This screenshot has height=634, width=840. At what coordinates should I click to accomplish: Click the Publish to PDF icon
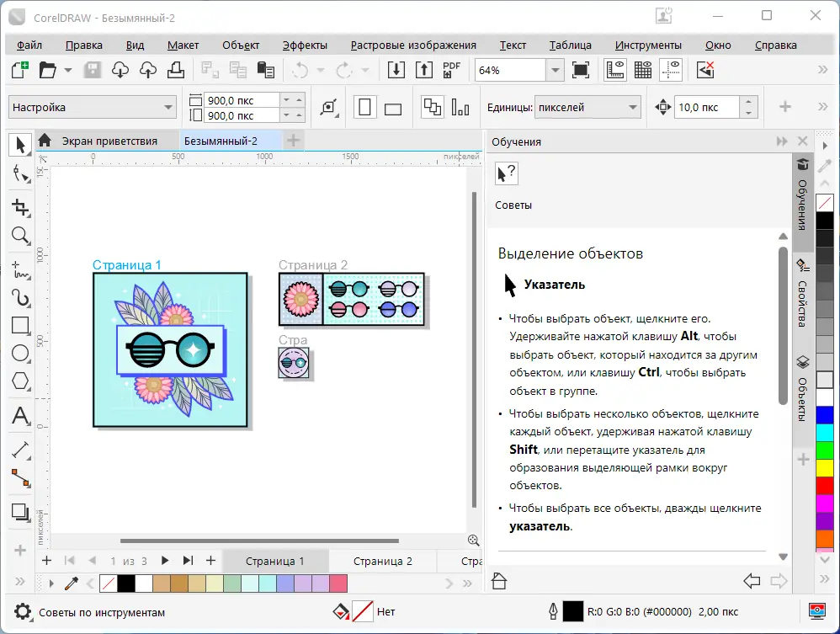pos(452,70)
